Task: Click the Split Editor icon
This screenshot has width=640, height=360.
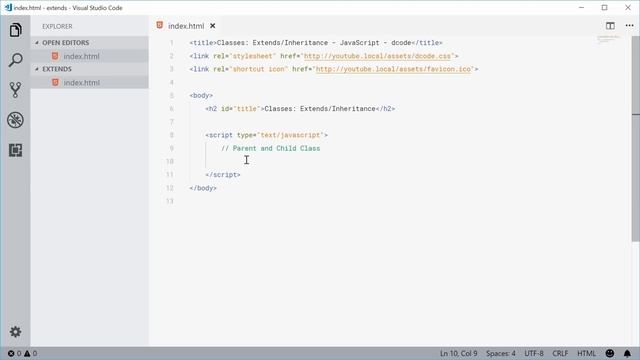Action: 610,26
